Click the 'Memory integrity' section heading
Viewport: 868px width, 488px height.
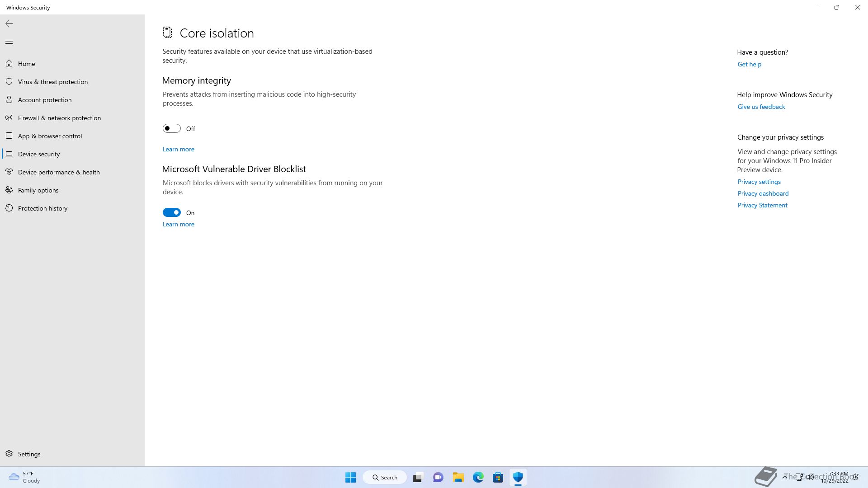[196, 80]
